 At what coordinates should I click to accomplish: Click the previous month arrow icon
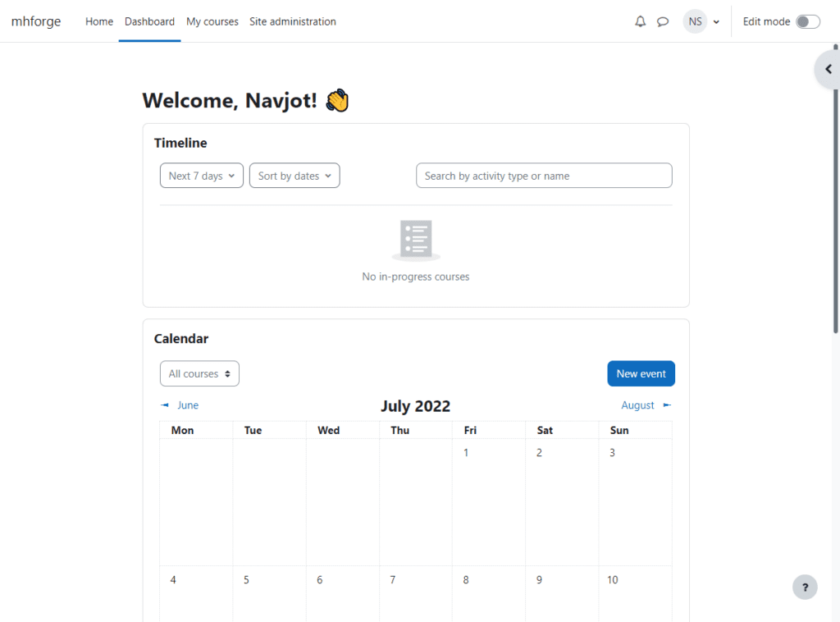click(165, 405)
